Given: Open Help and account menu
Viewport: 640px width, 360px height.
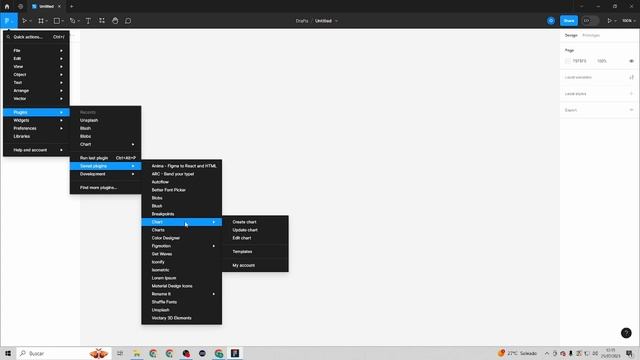Looking at the screenshot, I should pos(36,150).
